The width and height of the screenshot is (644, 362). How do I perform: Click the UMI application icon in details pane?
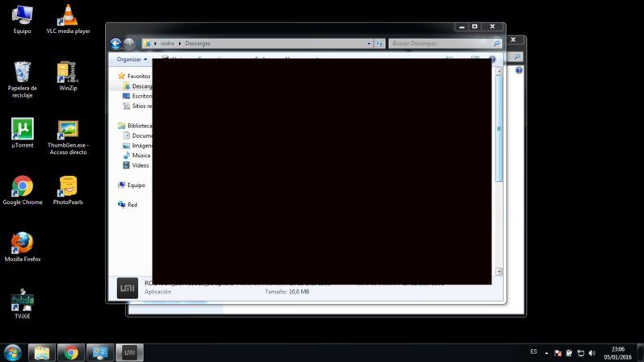(128, 288)
